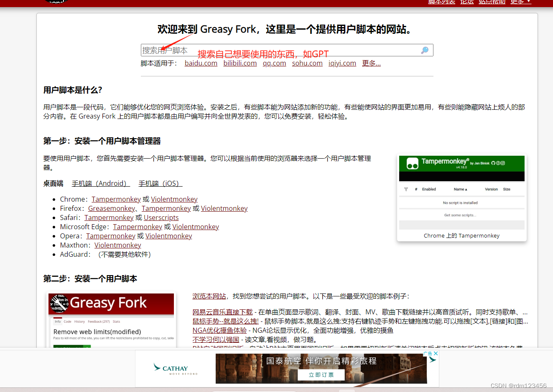
Task: Click Greasemonkey link in Firefox row
Action: 112,208
